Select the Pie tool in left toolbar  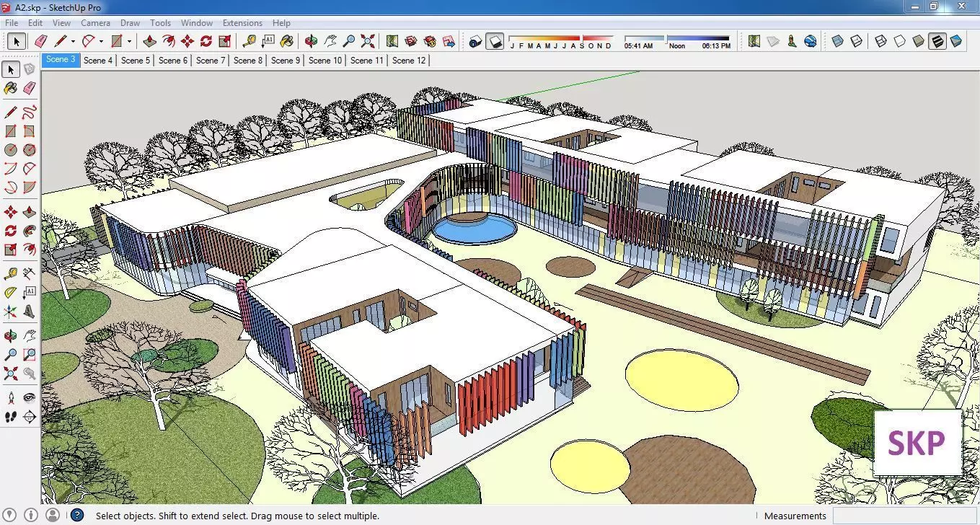(29, 187)
